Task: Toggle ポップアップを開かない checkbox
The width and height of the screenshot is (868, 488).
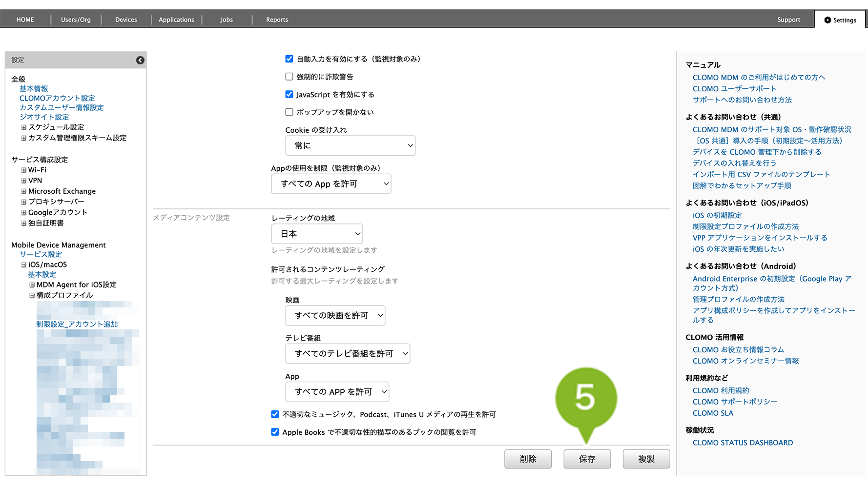Action: (x=289, y=112)
